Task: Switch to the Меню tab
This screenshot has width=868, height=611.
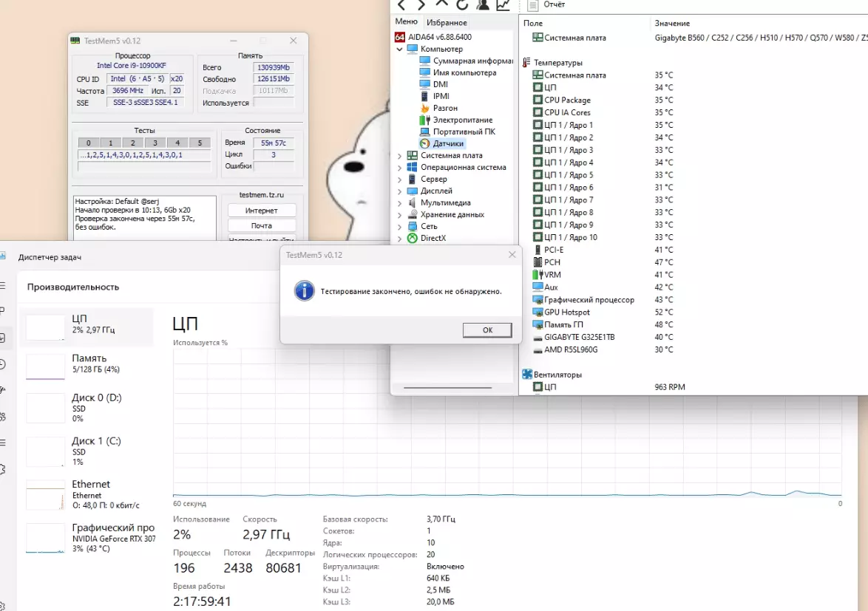Action: tap(407, 21)
